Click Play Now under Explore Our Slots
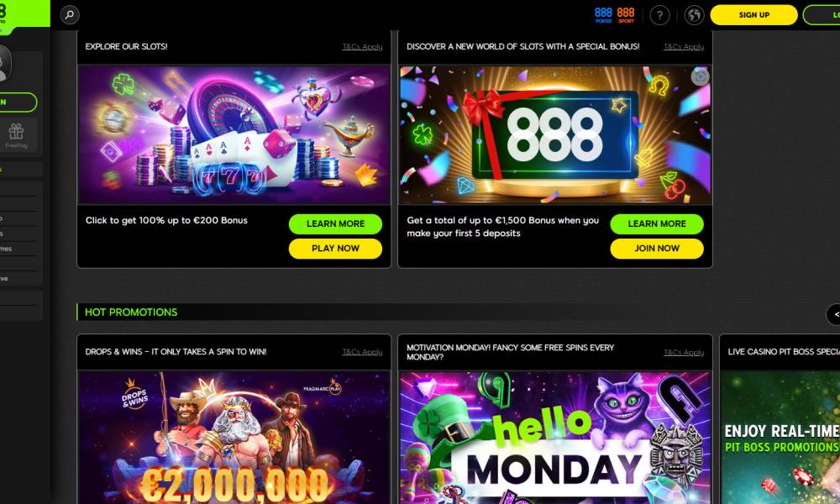 335,249
